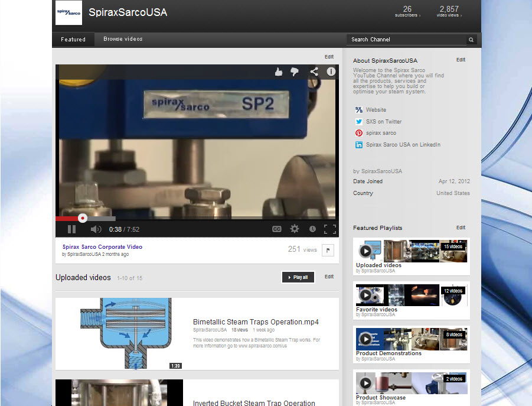Like the video with thumbs up
Screen dimensions: 532x406
(279, 72)
